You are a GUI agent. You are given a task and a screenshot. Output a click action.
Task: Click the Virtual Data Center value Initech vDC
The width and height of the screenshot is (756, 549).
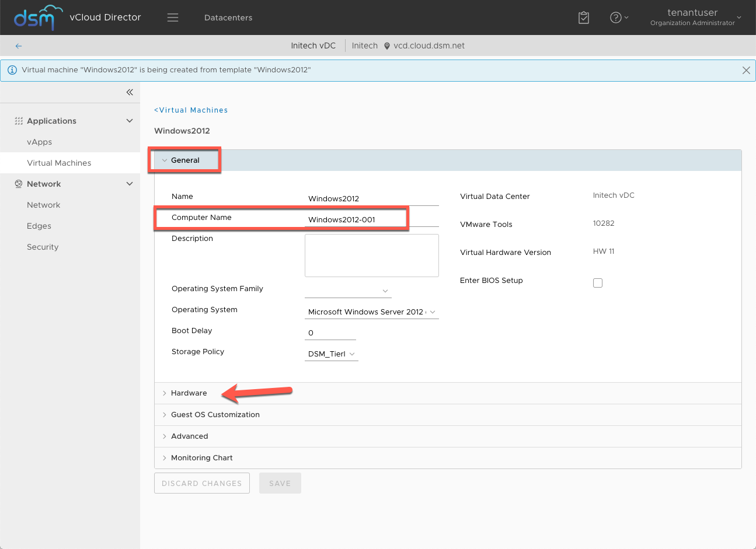(614, 195)
